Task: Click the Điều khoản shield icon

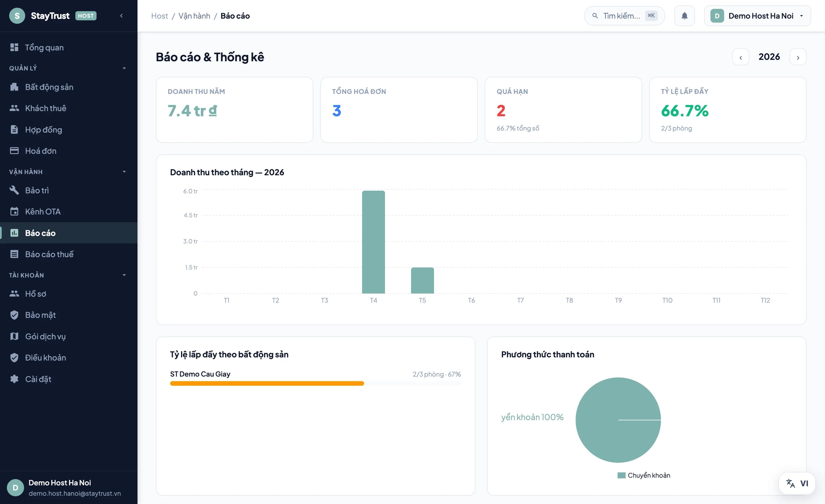Action: pos(14,357)
